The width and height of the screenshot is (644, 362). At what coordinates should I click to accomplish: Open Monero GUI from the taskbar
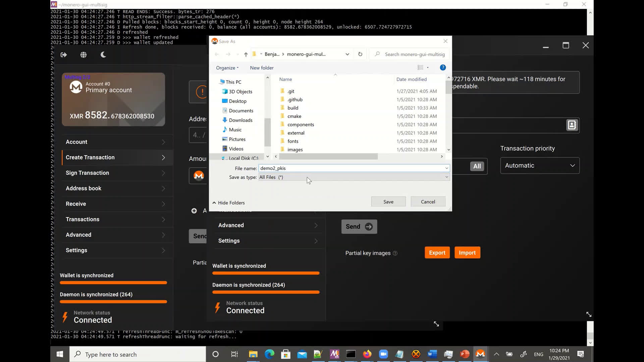pyautogui.click(x=480, y=354)
